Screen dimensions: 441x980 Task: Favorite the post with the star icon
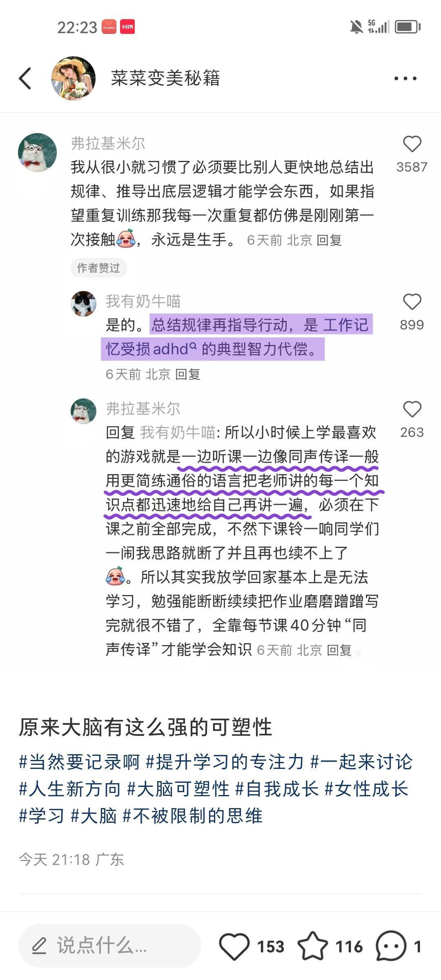pos(312,946)
